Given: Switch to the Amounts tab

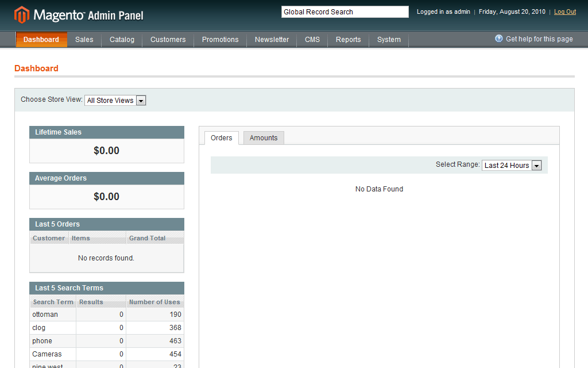Looking at the screenshot, I should coord(263,138).
